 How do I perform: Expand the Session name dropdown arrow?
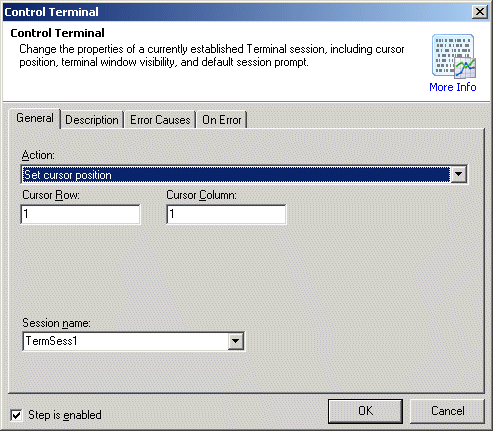tap(236, 341)
